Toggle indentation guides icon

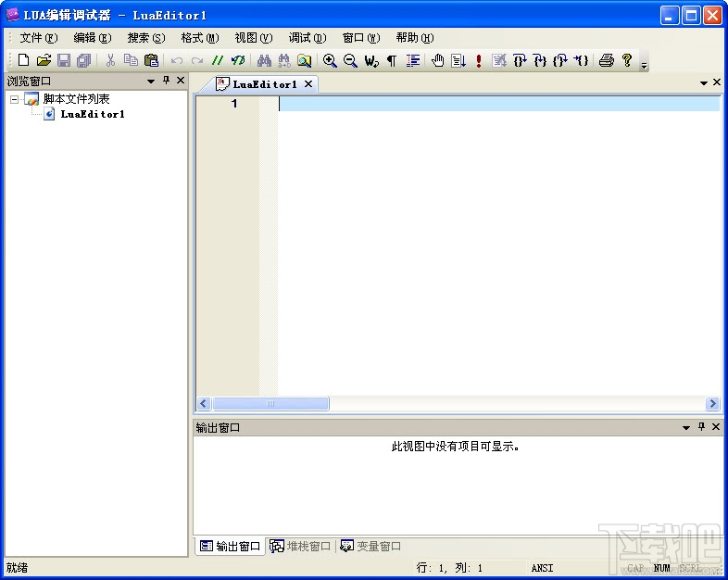[413, 60]
